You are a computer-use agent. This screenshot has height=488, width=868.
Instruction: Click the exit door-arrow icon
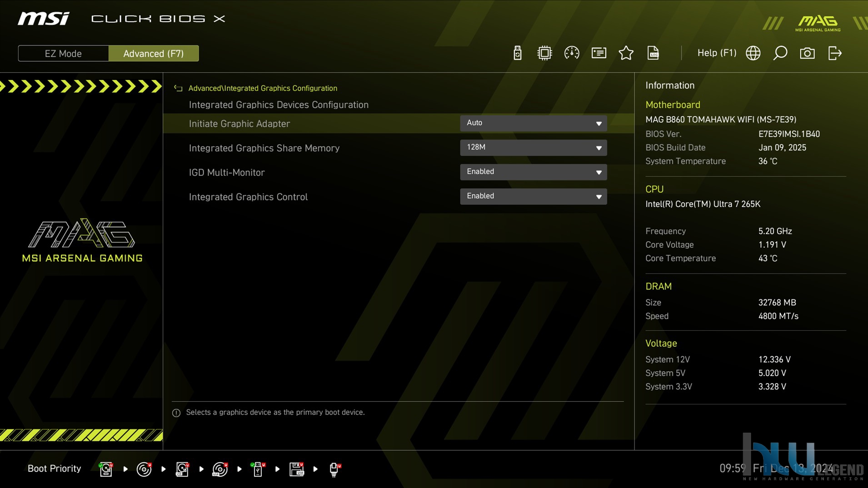[x=835, y=53]
